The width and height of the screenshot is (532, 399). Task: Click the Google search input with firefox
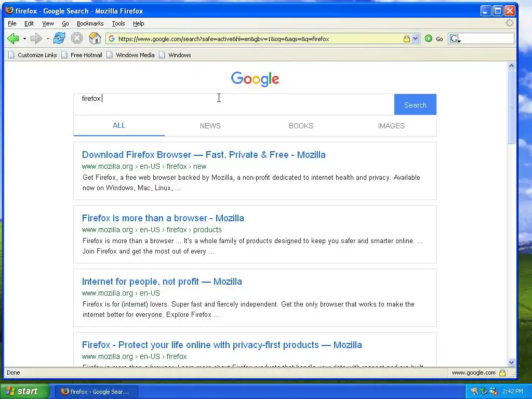pyautogui.click(x=234, y=104)
